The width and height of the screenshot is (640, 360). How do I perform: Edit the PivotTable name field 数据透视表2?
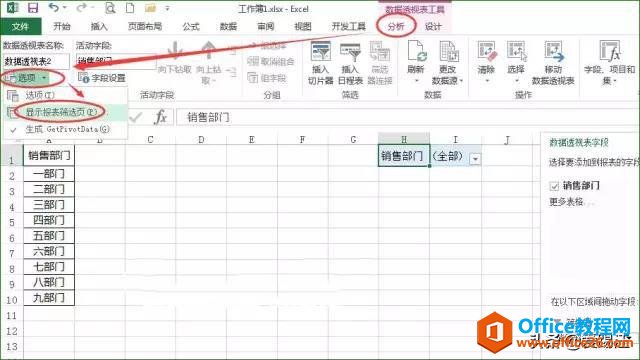pos(36,62)
